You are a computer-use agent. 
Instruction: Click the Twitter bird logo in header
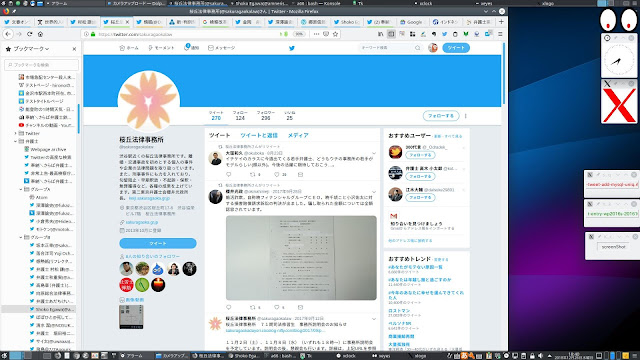pos(292,48)
